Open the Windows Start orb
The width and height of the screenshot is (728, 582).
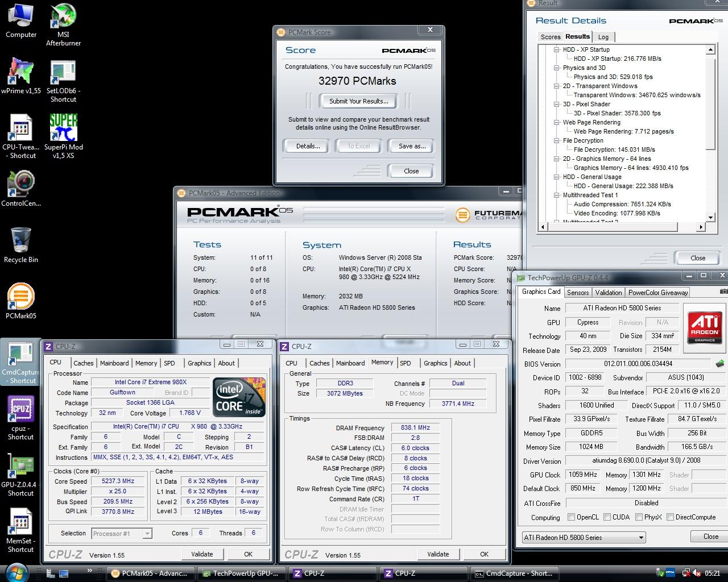[17, 572]
